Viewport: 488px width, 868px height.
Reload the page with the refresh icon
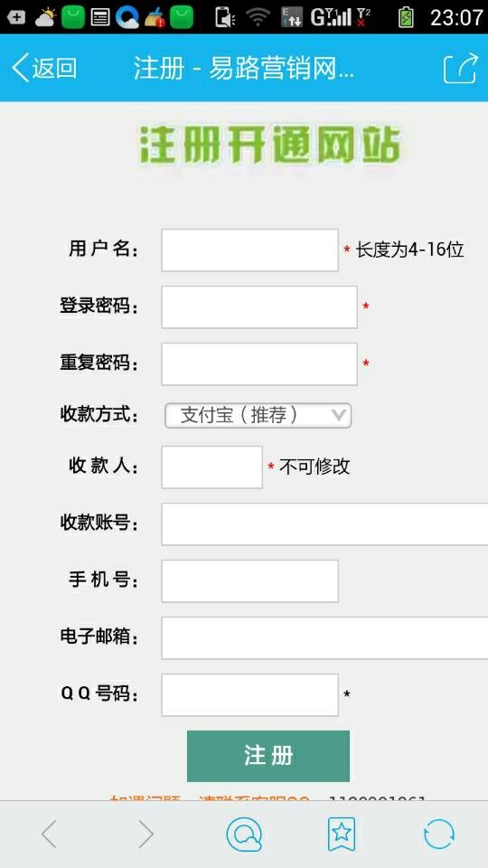[x=439, y=834]
